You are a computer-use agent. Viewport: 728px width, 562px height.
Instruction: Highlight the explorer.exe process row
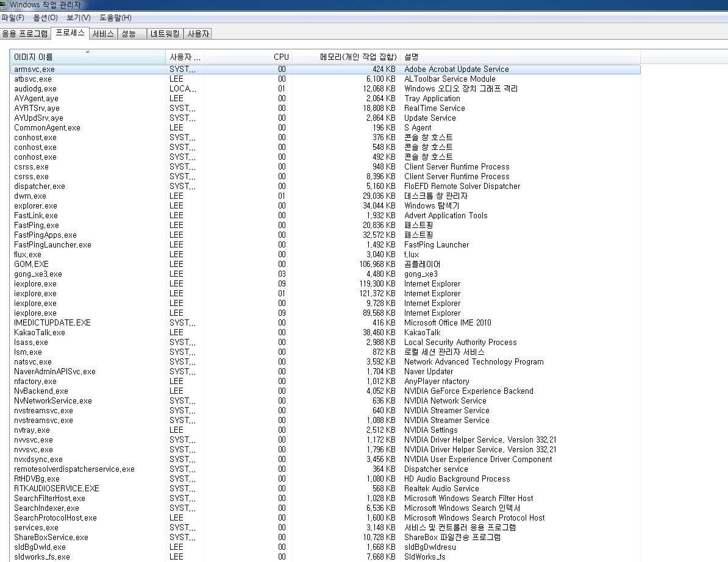point(35,205)
